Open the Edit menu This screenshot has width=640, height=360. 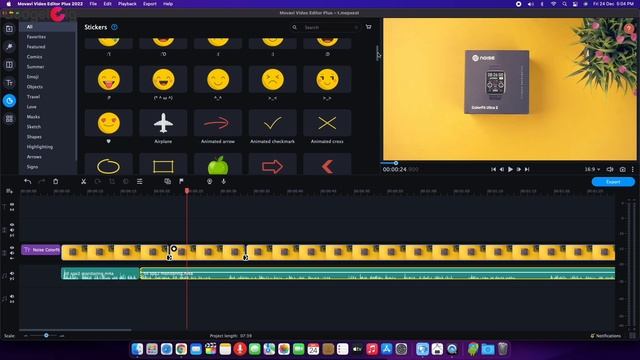[107, 4]
